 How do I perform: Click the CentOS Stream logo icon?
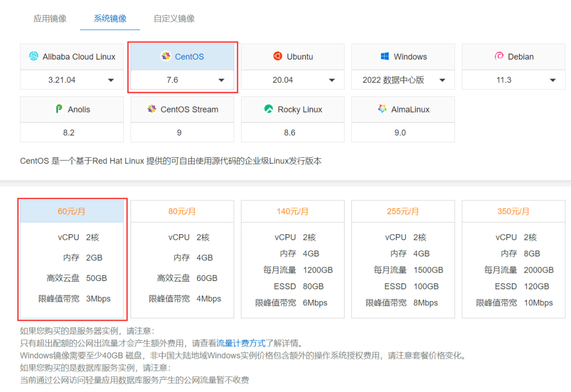tap(151, 109)
